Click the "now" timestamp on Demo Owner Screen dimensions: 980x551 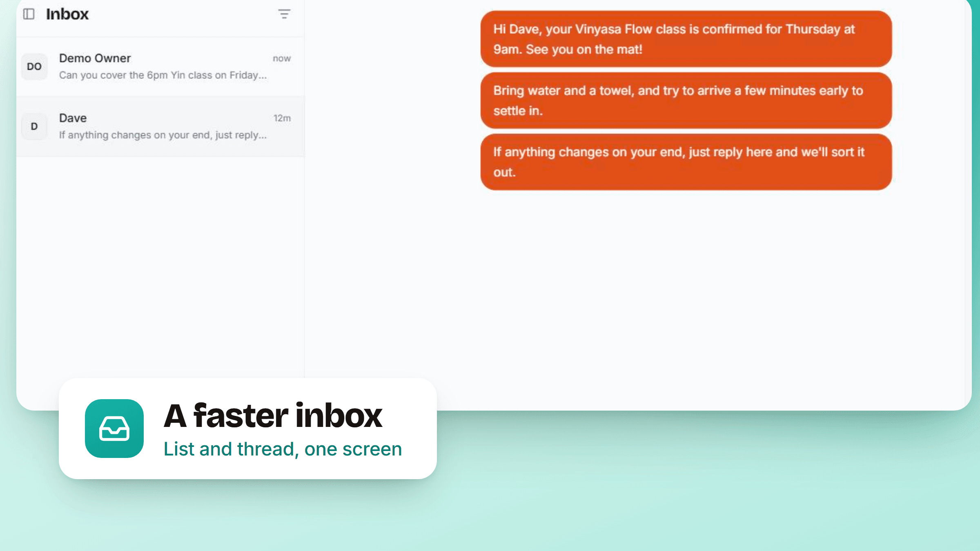(x=282, y=58)
